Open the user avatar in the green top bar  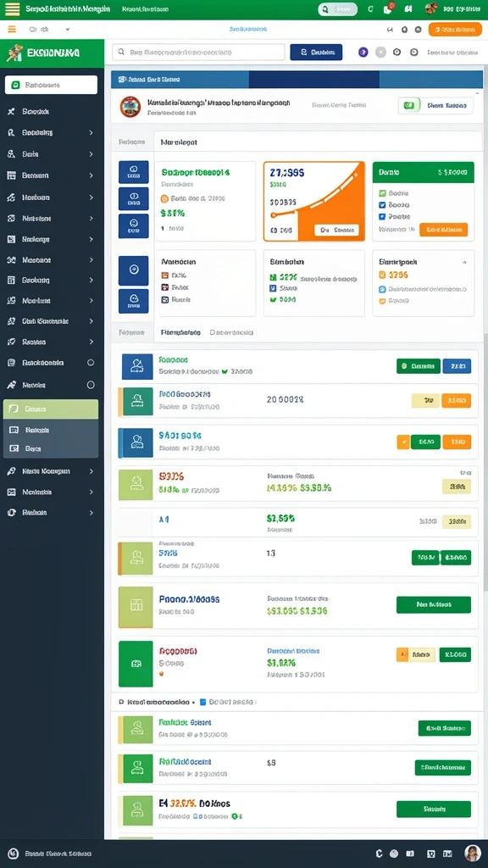(431, 8)
